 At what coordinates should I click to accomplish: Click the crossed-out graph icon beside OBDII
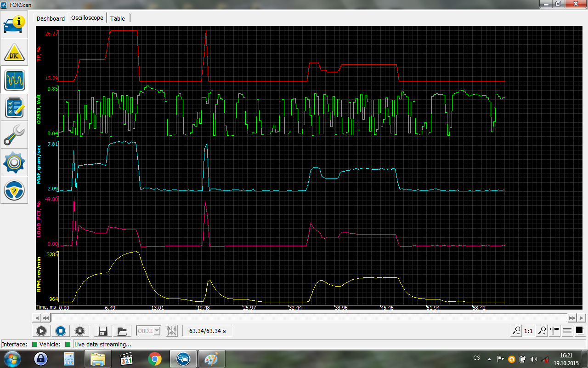[x=172, y=330]
